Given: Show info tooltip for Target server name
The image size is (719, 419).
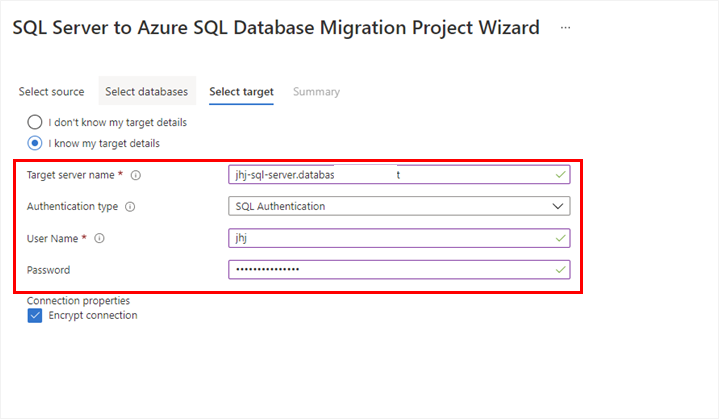Looking at the screenshot, I should (136, 175).
